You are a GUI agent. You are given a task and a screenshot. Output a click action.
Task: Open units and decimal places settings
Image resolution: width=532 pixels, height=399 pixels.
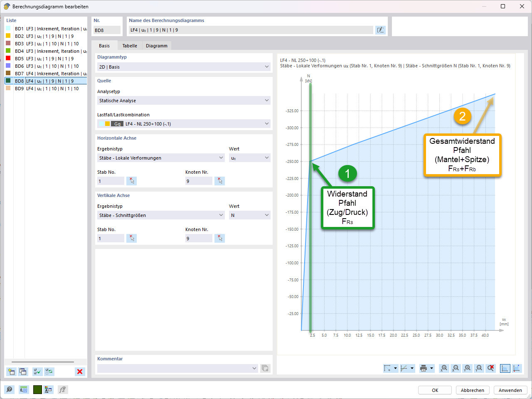[x=24, y=389]
